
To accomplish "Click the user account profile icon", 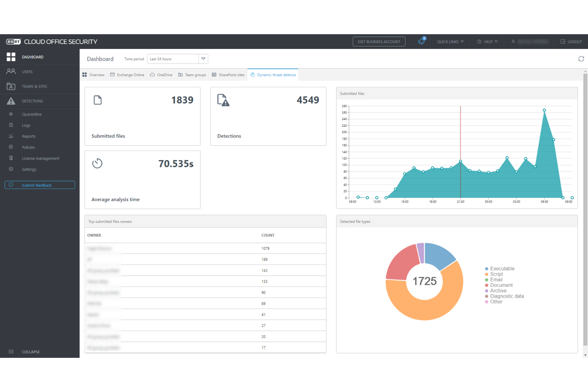I will pyautogui.click(x=513, y=41).
